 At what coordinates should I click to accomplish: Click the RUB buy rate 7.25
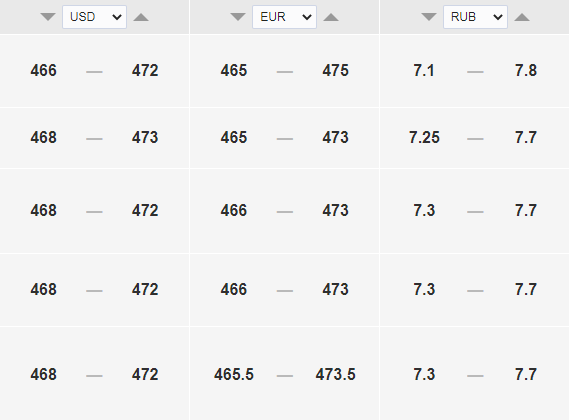click(x=424, y=138)
